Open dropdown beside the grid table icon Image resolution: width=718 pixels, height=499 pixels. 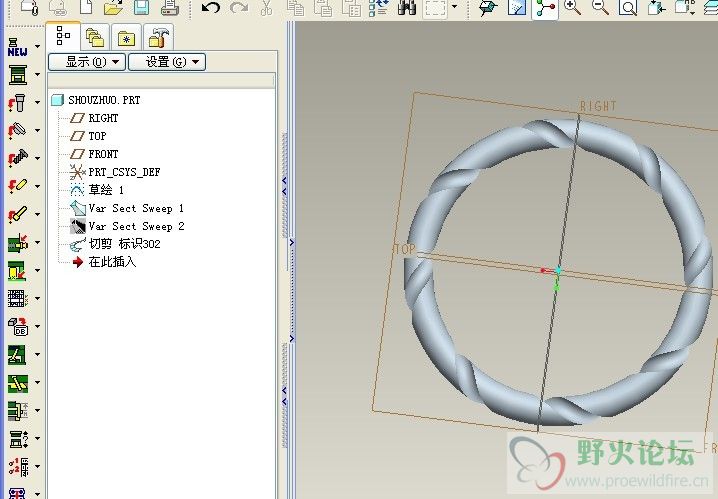38,298
